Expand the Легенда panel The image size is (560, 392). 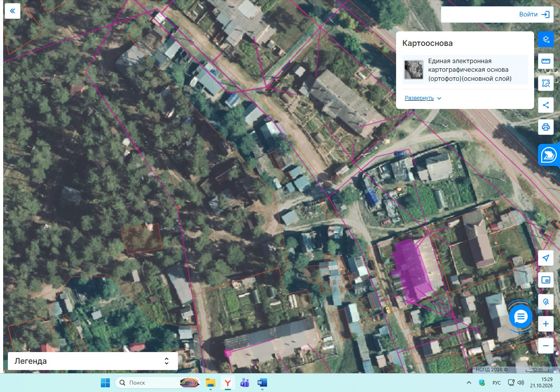pyautogui.click(x=93, y=361)
